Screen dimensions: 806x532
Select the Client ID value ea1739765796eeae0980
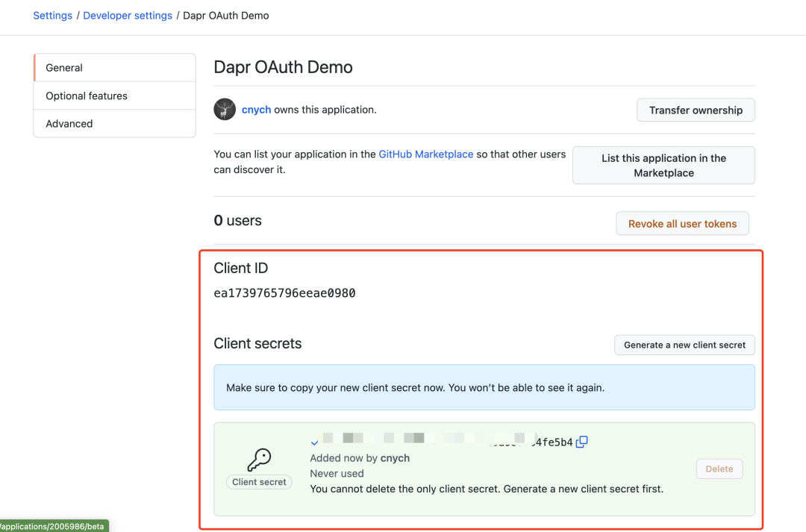point(284,293)
